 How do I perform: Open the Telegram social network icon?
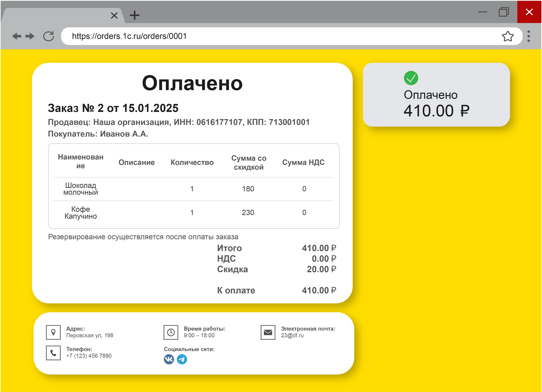pyautogui.click(x=182, y=359)
